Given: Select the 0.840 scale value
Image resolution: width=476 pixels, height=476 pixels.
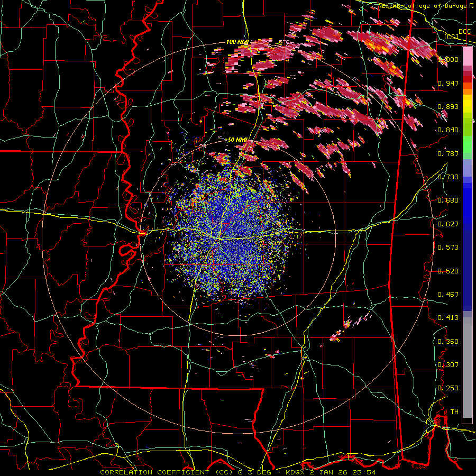Looking at the screenshot, I should coord(448,130).
